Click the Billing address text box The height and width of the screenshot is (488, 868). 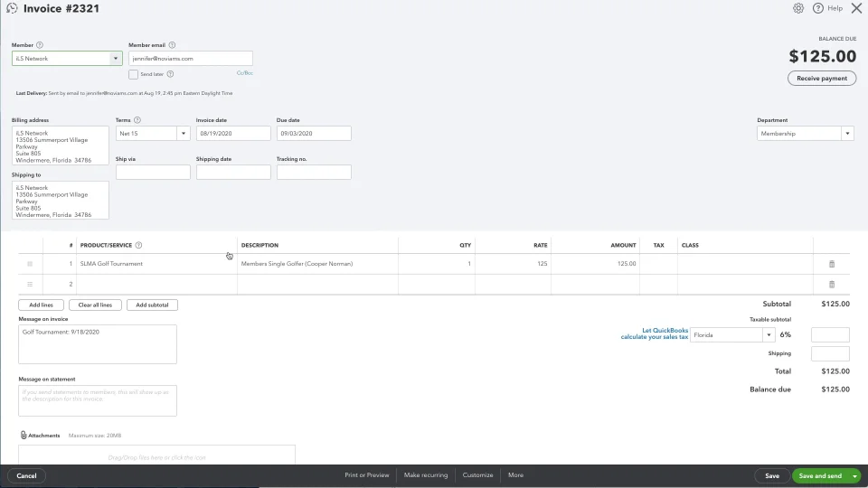61,145
